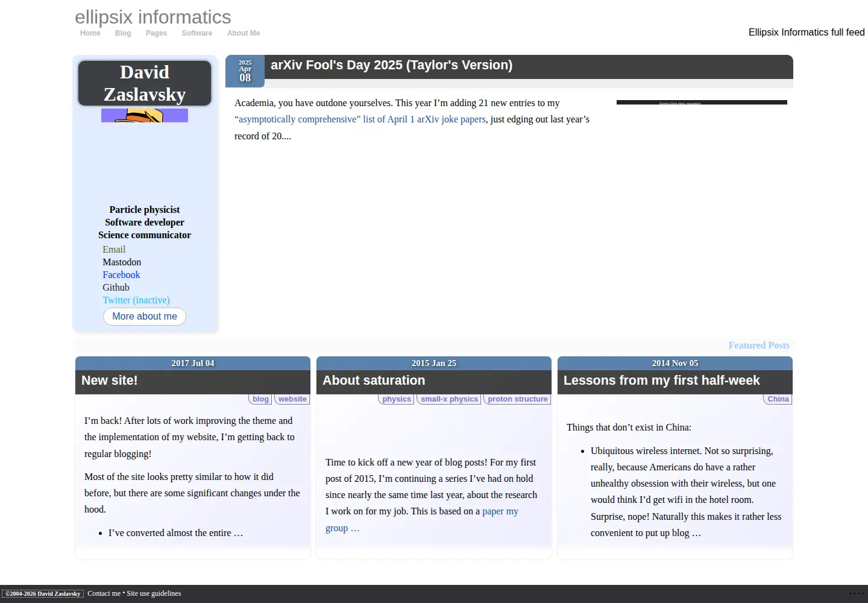
Task: Open the Contact me footer link
Action: [x=104, y=593]
